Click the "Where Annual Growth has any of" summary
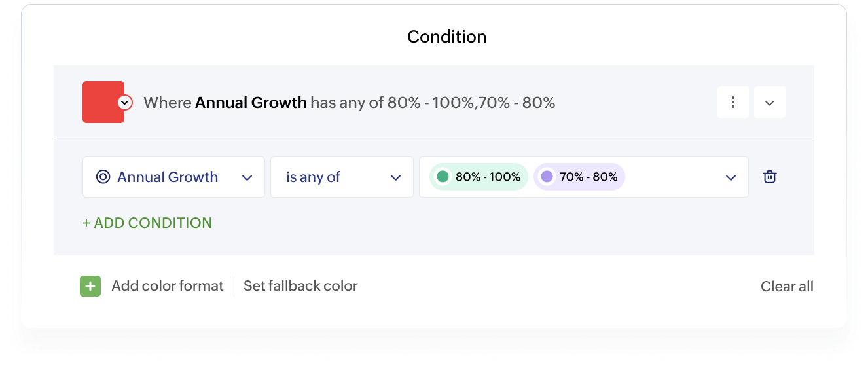The height and width of the screenshot is (366, 868). click(x=349, y=103)
